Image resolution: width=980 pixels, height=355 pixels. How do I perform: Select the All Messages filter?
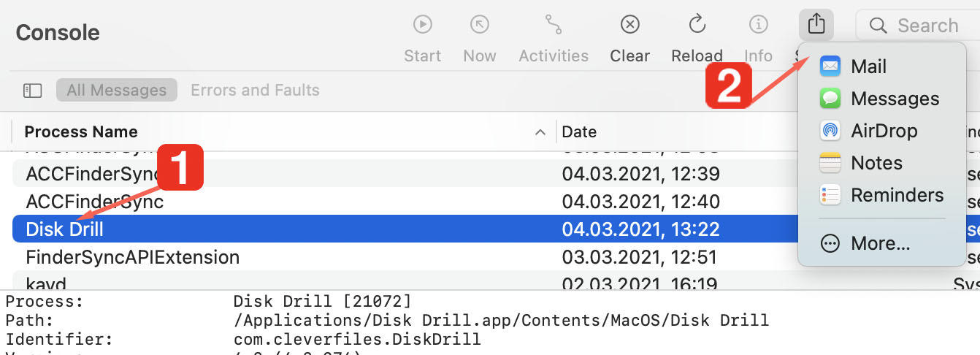tap(117, 91)
